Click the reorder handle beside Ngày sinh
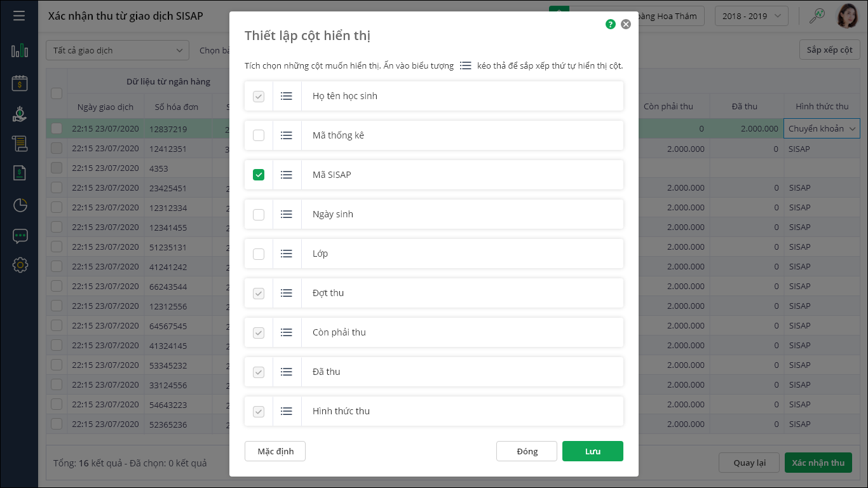Image resolution: width=868 pixels, height=488 pixels. pyautogui.click(x=287, y=214)
